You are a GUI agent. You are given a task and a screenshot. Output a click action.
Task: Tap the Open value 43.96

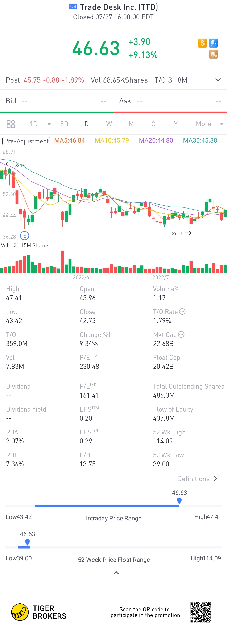click(87, 298)
